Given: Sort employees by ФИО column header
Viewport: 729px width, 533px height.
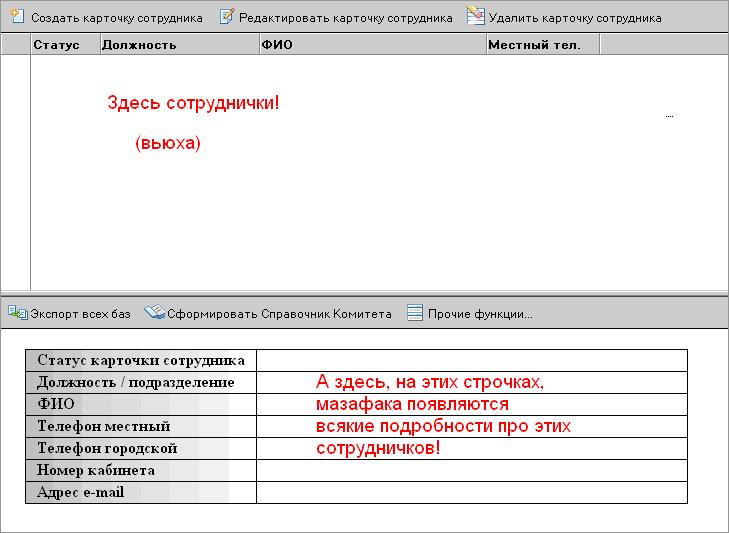Looking at the screenshot, I should [370, 44].
